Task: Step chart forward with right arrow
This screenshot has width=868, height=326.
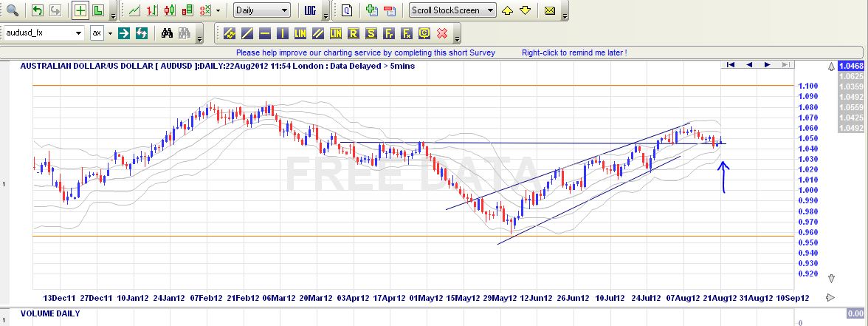Action: click(768, 65)
